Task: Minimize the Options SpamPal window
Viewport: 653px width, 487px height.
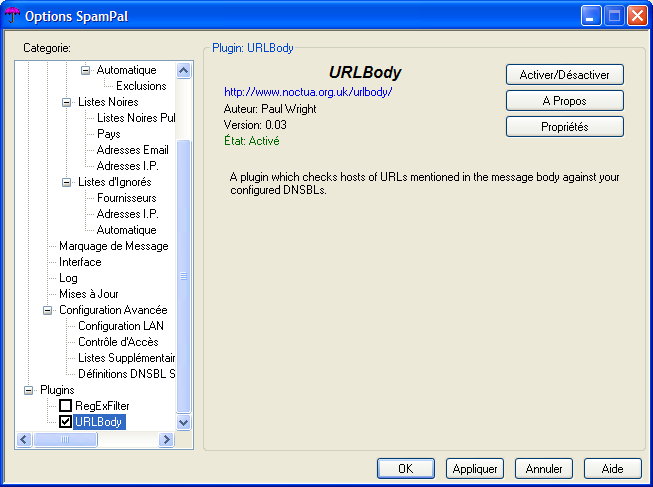Action: [591, 16]
